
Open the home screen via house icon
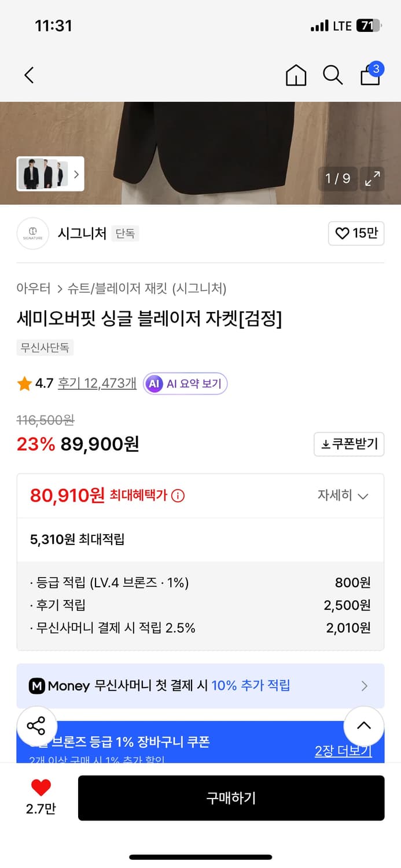296,75
